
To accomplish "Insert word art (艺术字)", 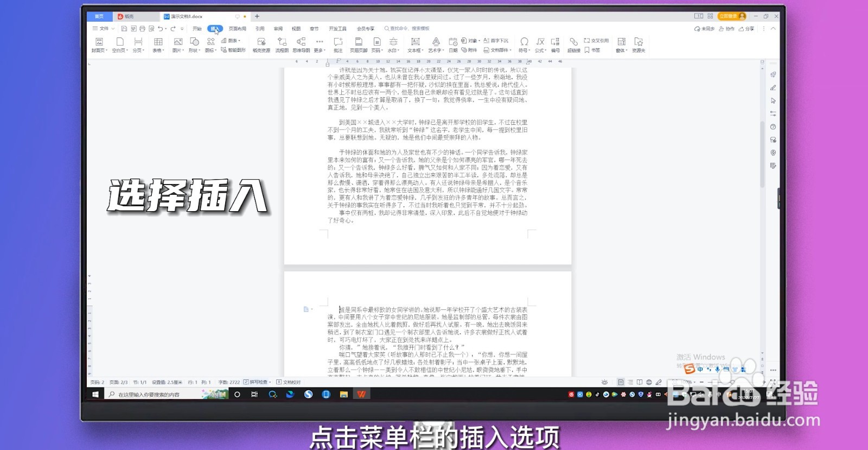I will tap(435, 45).
